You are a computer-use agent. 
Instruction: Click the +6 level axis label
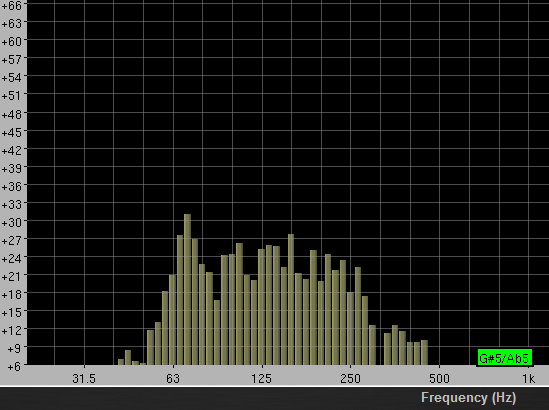[x=14, y=367]
